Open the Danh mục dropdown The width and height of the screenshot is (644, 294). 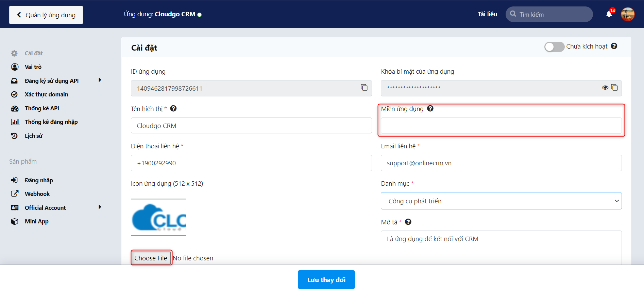tap(501, 201)
